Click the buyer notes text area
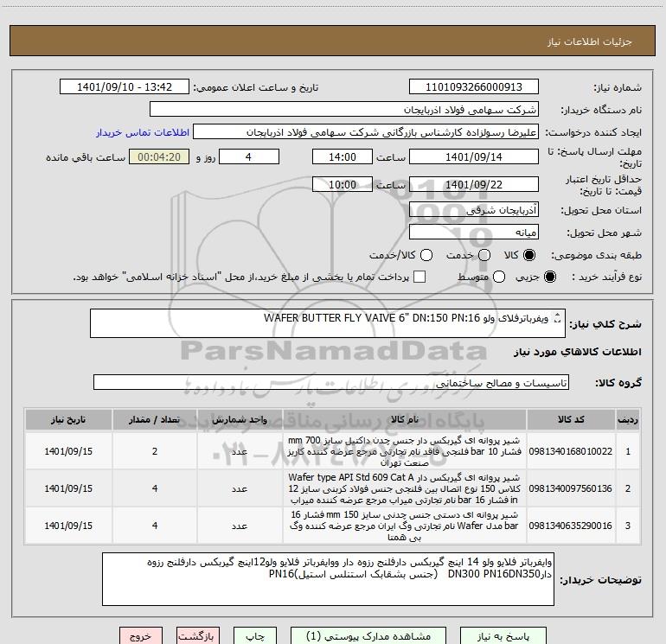The height and width of the screenshot is (644, 666). [328, 579]
